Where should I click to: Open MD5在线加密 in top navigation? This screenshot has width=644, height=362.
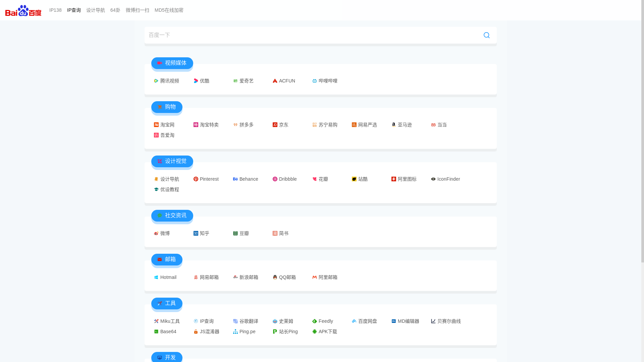point(169,10)
